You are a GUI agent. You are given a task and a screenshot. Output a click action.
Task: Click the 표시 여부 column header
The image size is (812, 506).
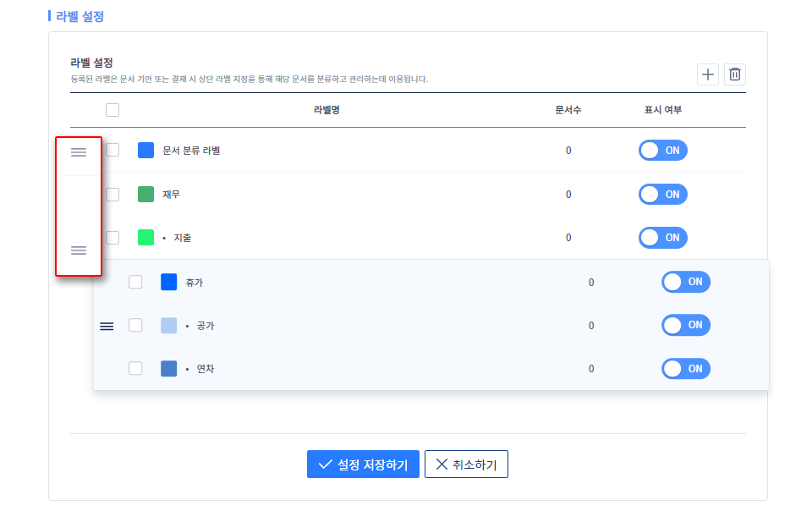click(663, 110)
